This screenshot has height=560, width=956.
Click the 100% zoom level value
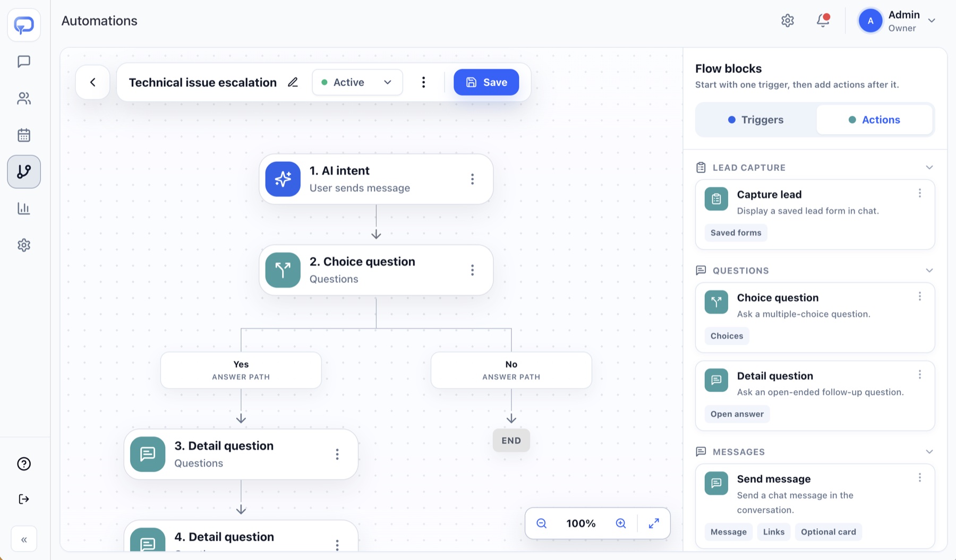[x=581, y=523]
